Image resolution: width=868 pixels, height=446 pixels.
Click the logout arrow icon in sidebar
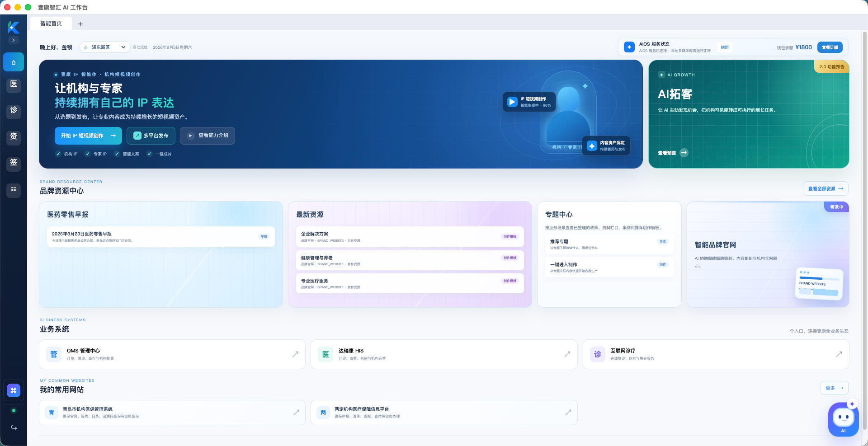click(14, 427)
